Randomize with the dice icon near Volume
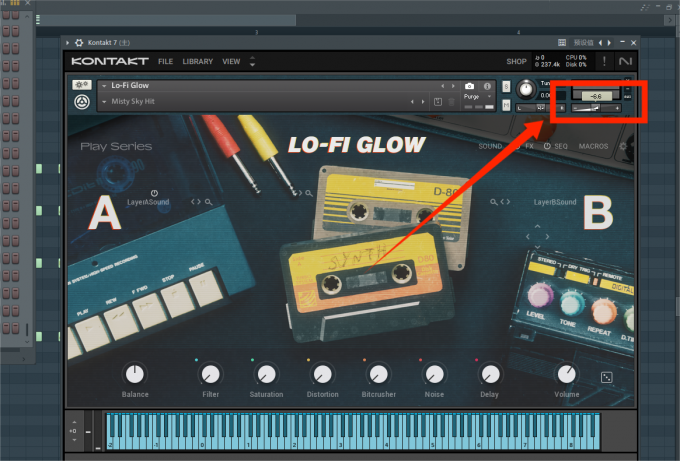 coord(606,377)
